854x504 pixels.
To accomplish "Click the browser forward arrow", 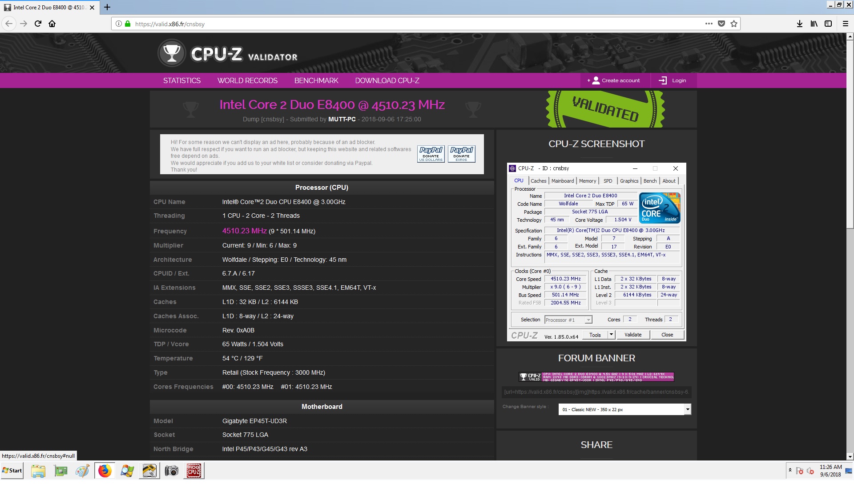I will point(24,24).
